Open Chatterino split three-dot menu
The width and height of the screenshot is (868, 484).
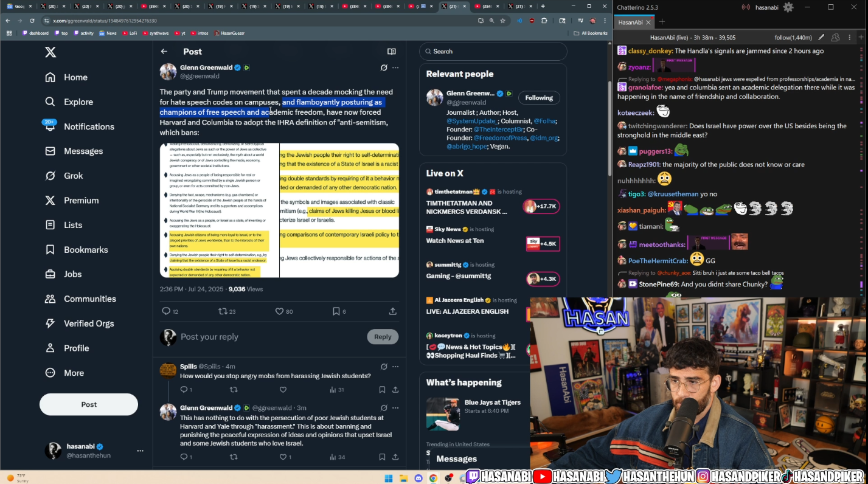click(x=849, y=37)
